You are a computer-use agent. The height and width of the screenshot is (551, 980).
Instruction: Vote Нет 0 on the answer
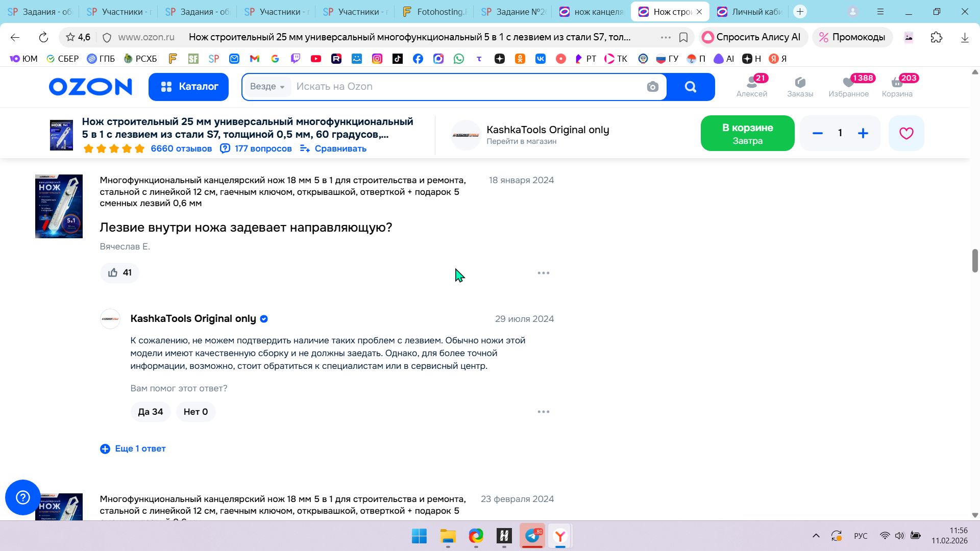tap(195, 412)
